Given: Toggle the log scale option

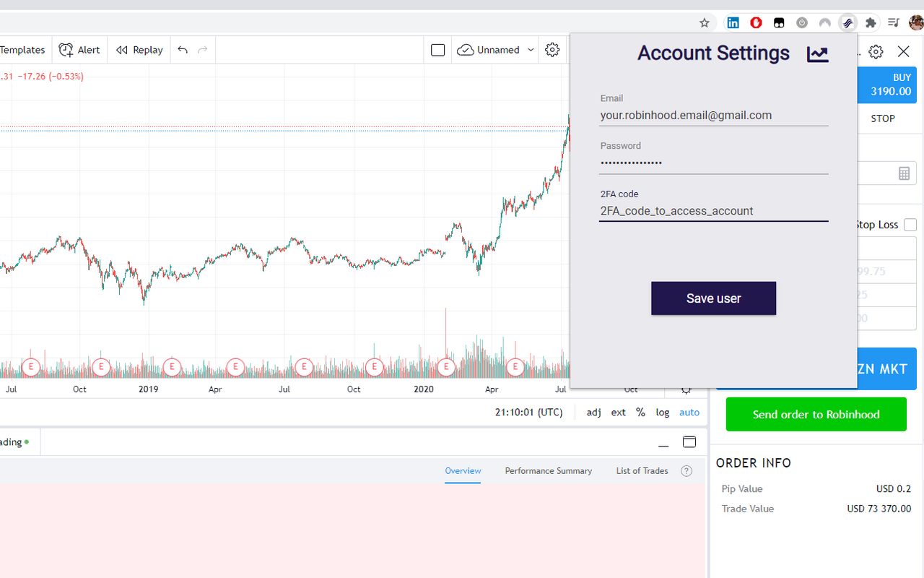Looking at the screenshot, I should (x=662, y=413).
